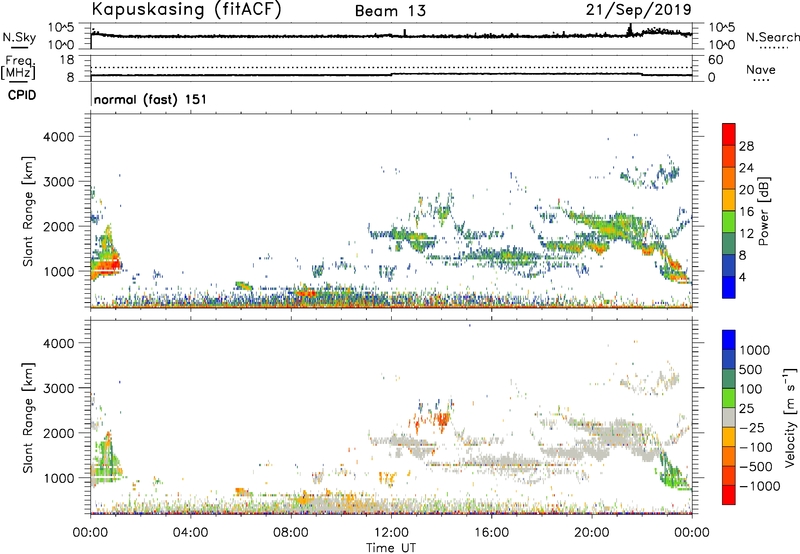Click the Power [dB] colorbar label
The height and width of the screenshot is (554, 800).
click(763, 211)
